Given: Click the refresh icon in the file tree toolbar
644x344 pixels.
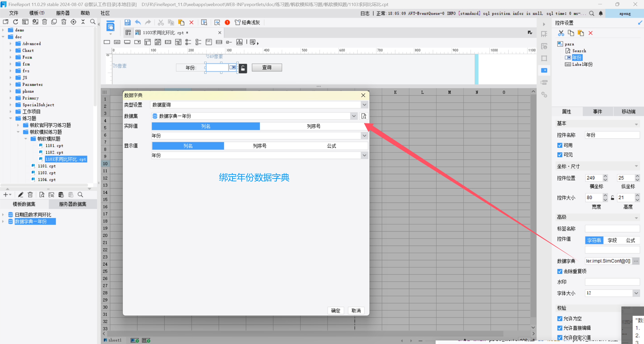Looking at the screenshot, I should tap(16, 22).
